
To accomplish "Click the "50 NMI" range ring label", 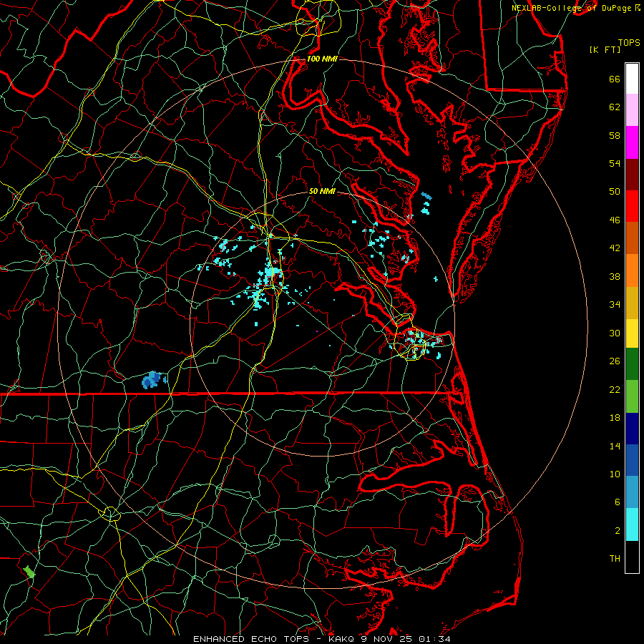I will coord(322,191).
